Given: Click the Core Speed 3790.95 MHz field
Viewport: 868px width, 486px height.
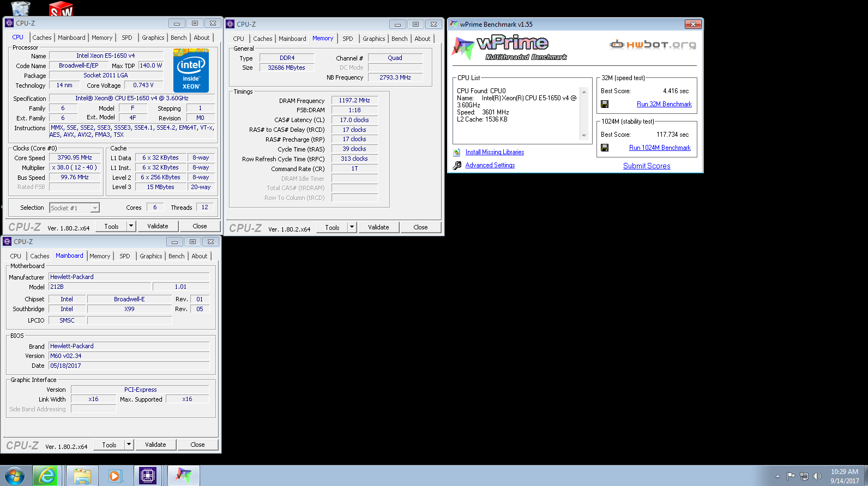Looking at the screenshot, I should click(x=75, y=157).
